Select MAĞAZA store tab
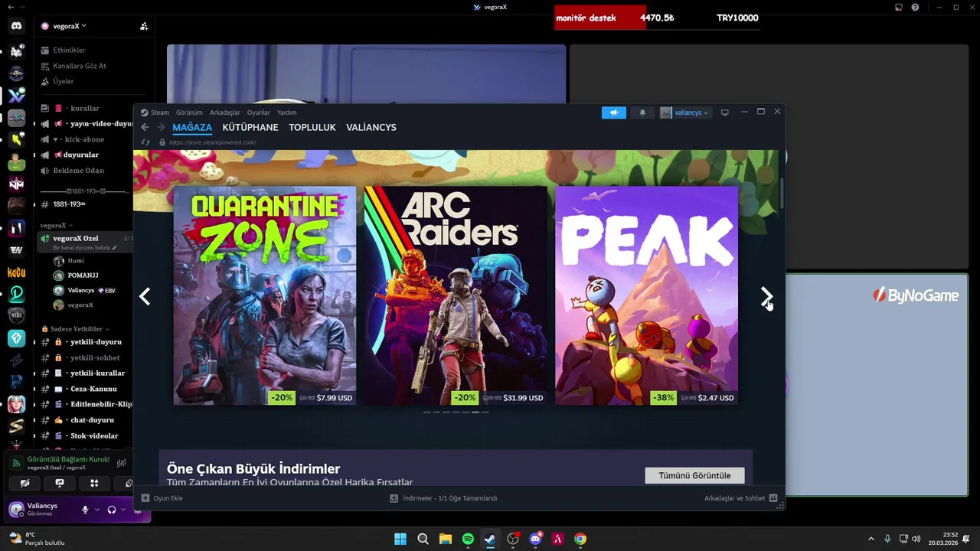 [x=192, y=127]
